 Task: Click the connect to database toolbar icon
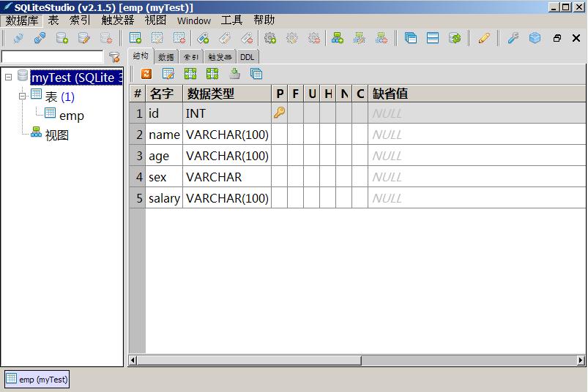18,38
